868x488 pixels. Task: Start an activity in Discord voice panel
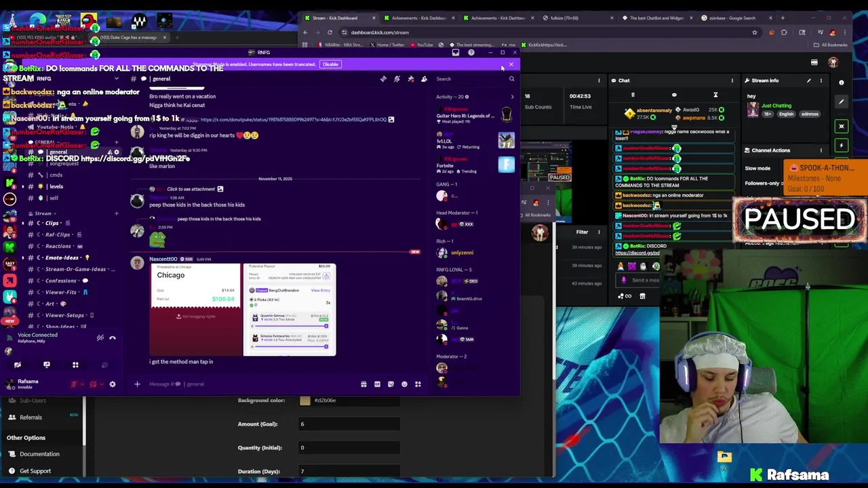(75, 365)
